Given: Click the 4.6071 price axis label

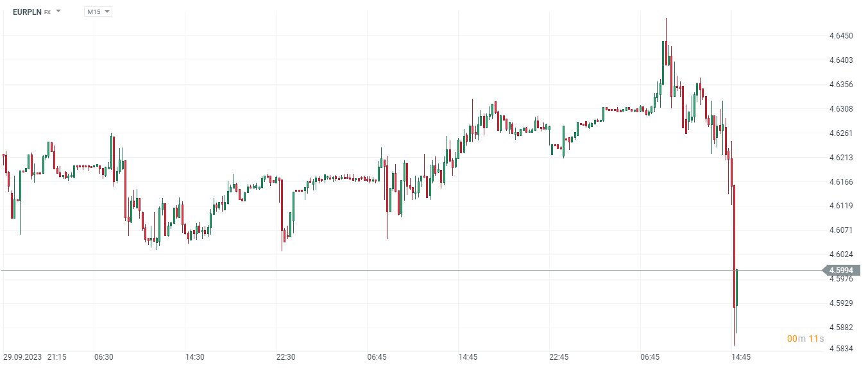Looking at the screenshot, I should click(841, 230).
